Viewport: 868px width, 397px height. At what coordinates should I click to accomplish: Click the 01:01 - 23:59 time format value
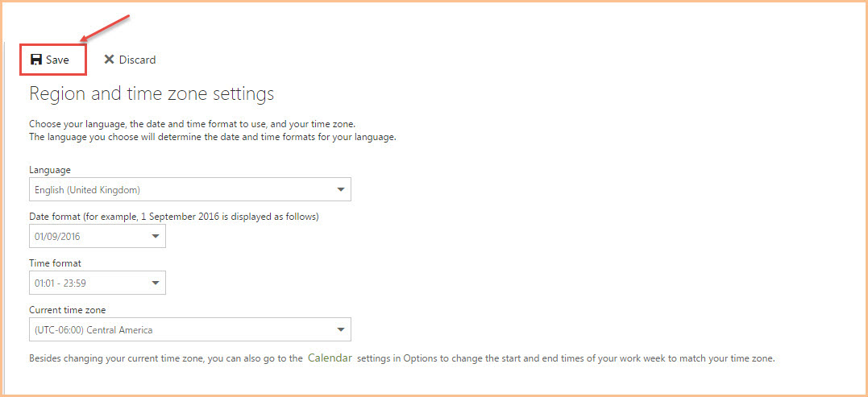(60, 283)
